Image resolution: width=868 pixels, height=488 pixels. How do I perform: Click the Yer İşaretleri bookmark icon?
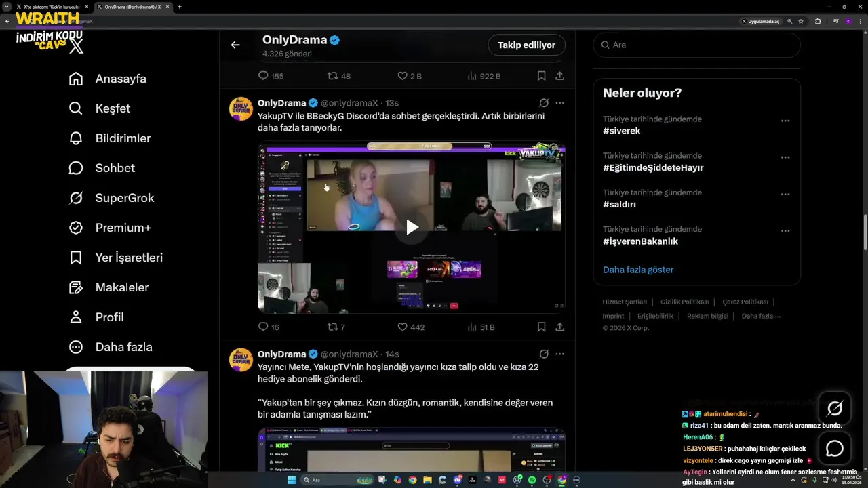pos(76,258)
